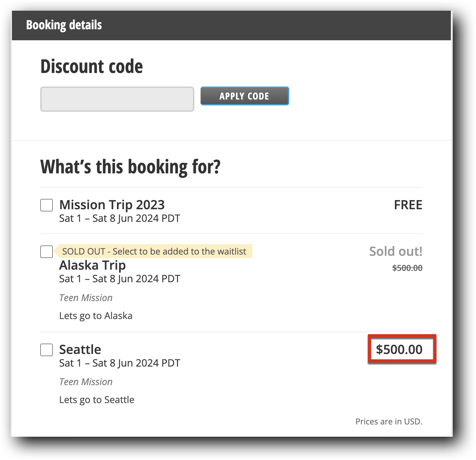Click the Teen Mission label under Alaska Trip

click(x=86, y=298)
